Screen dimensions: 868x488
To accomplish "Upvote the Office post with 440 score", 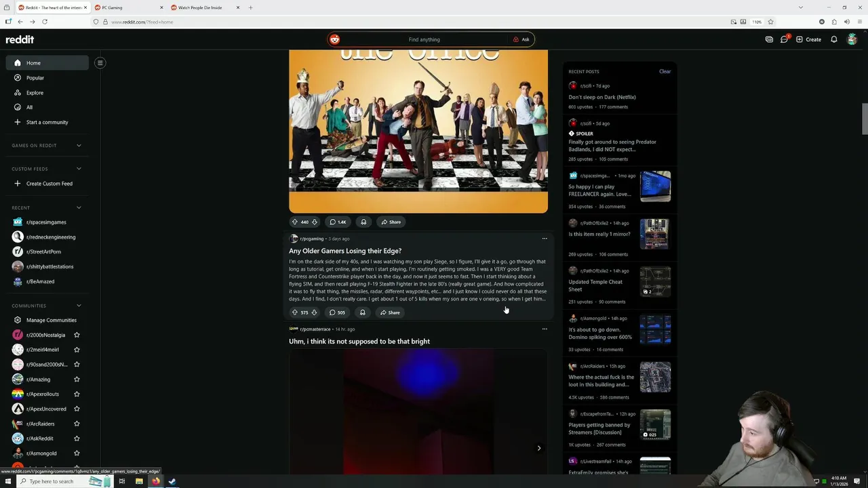I will 294,222.
